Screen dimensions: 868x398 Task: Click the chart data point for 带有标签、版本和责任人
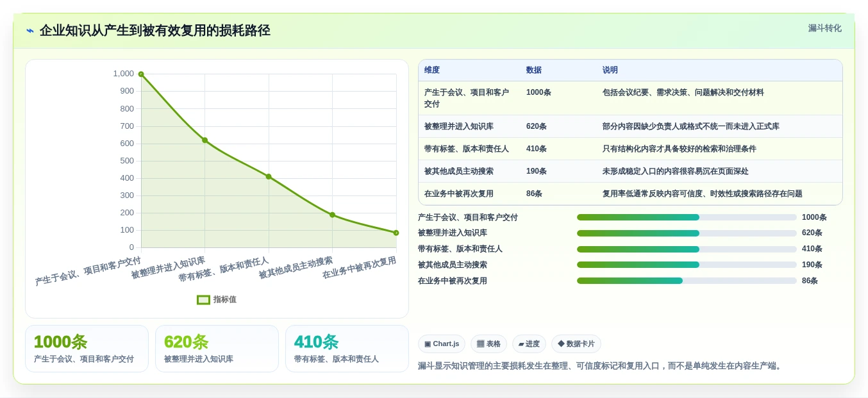(x=269, y=176)
